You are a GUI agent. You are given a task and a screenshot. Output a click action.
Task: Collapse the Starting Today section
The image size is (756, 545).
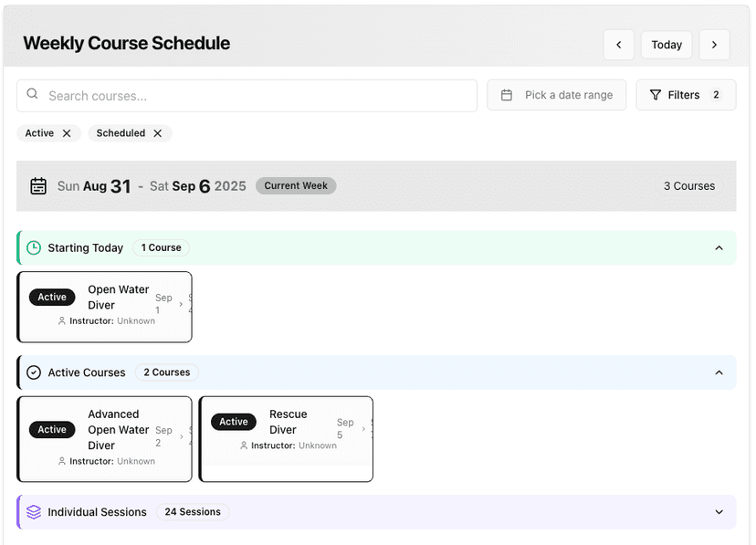[719, 248]
